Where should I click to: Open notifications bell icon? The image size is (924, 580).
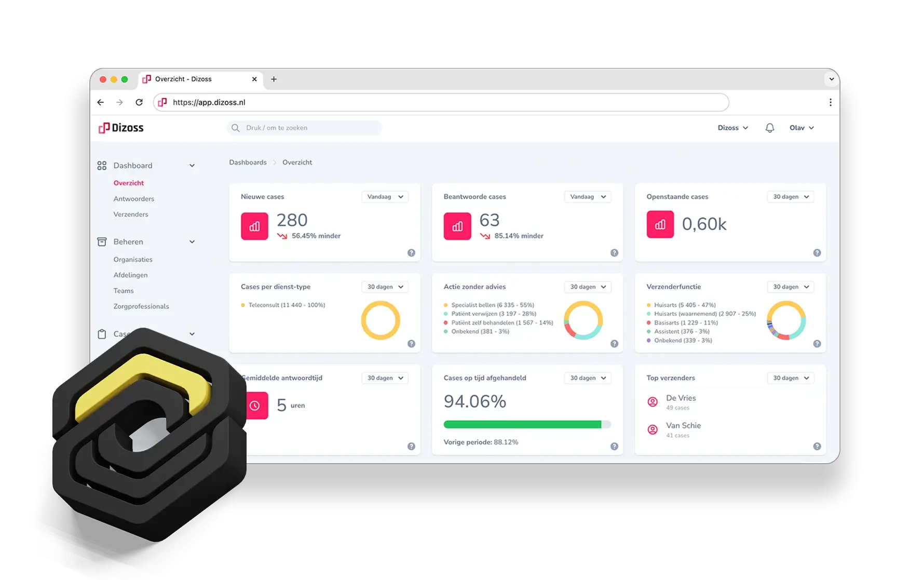pos(770,128)
